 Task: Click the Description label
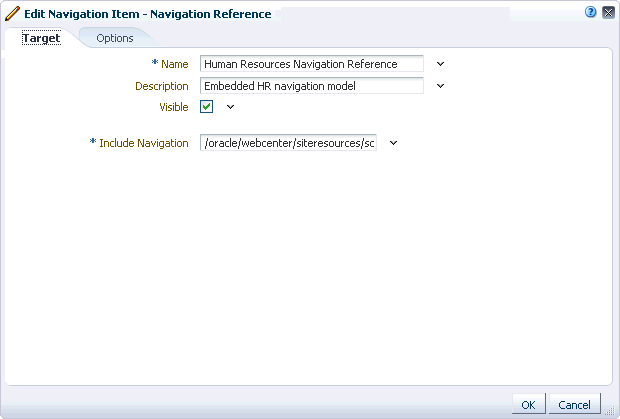162,86
